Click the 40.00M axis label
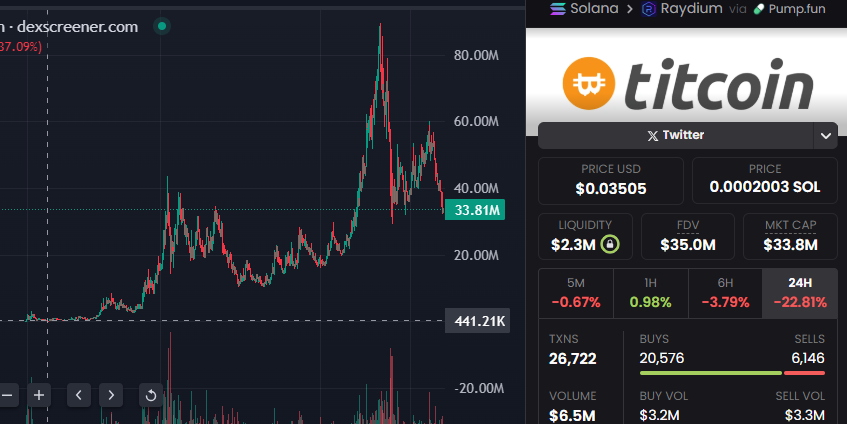The width and height of the screenshot is (847, 424). (476, 188)
